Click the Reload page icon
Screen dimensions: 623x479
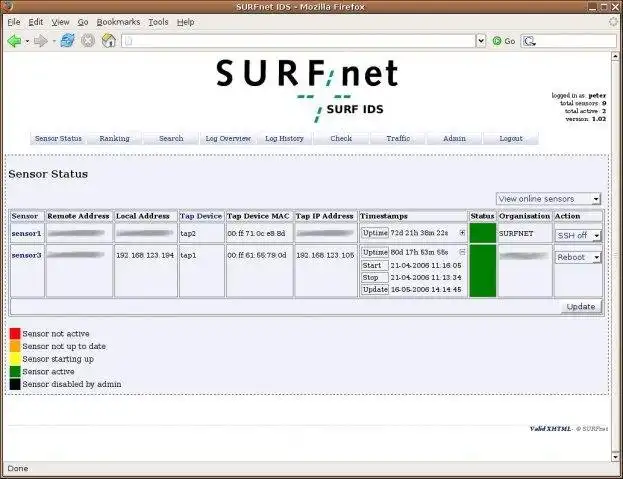tap(68, 41)
